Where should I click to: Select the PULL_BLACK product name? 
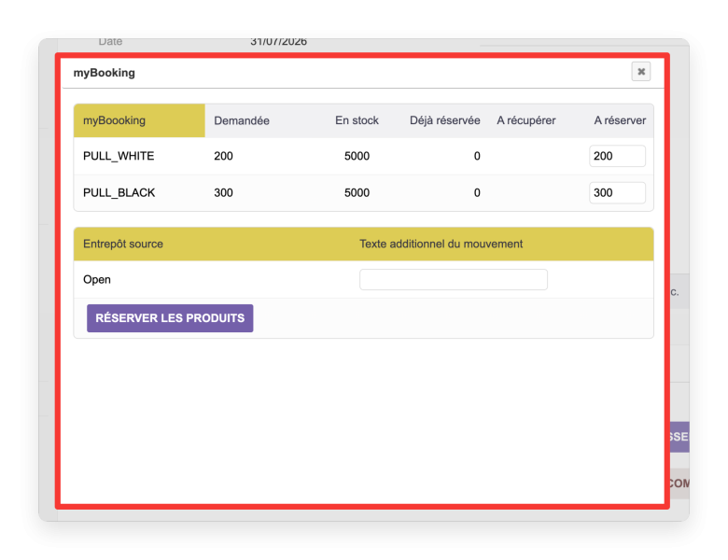pyautogui.click(x=119, y=192)
